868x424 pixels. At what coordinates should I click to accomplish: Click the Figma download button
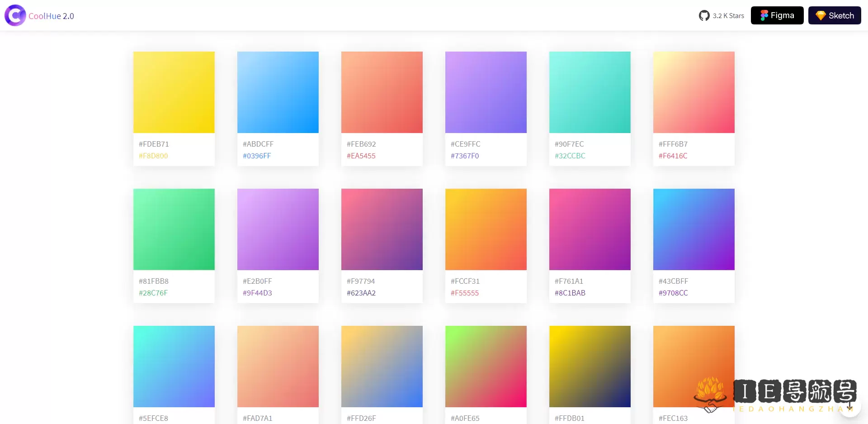(776, 15)
